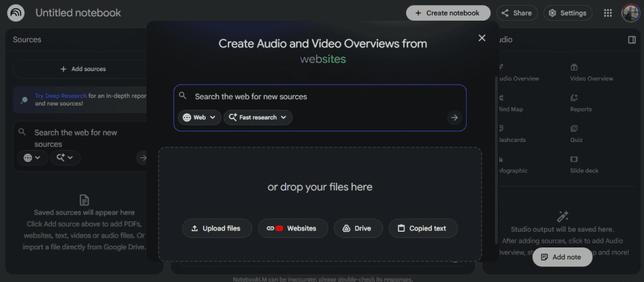Collapse the Studio panel
Image resolution: width=644 pixels, height=282 pixels.
pyautogui.click(x=631, y=40)
